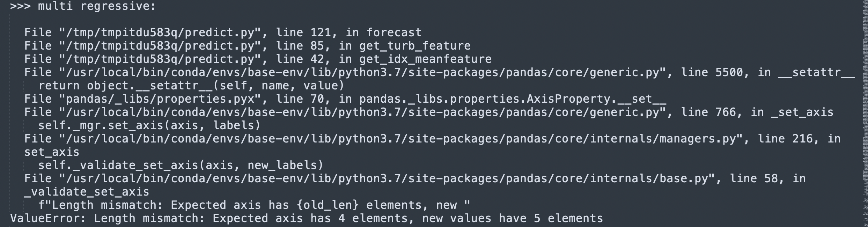
Task: Open the internals/base.py file path
Action: 387,178
